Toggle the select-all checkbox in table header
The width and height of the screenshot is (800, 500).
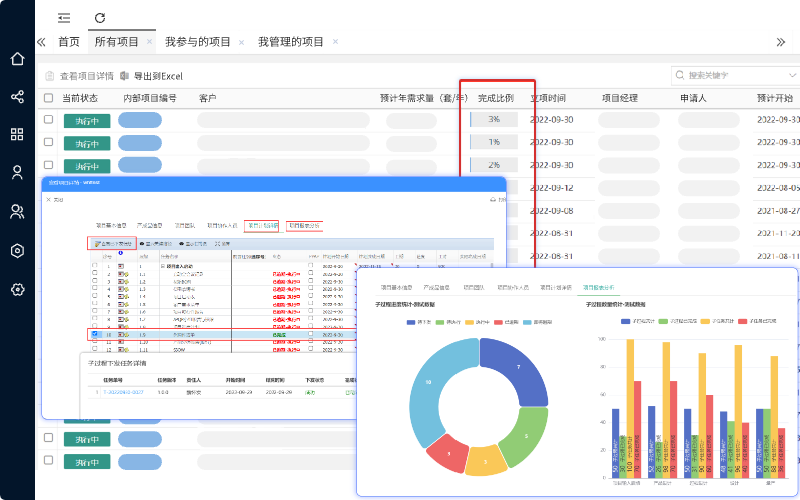48,98
